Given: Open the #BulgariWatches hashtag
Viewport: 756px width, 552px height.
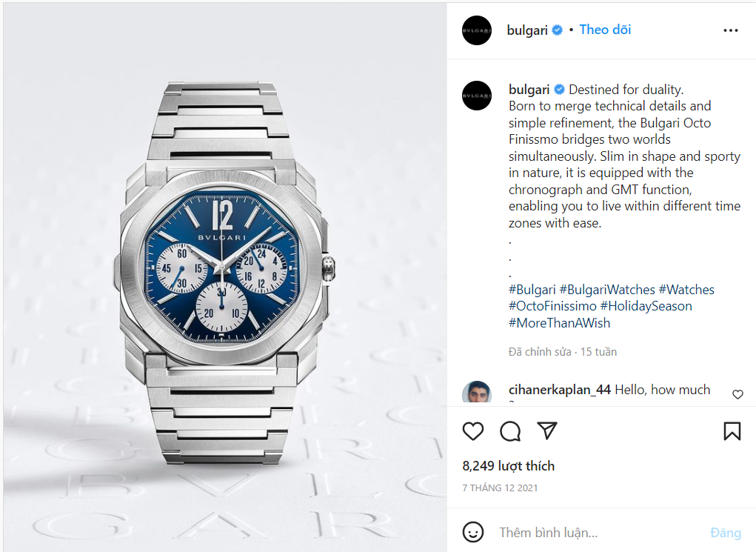Looking at the screenshot, I should (x=607, y=290).
